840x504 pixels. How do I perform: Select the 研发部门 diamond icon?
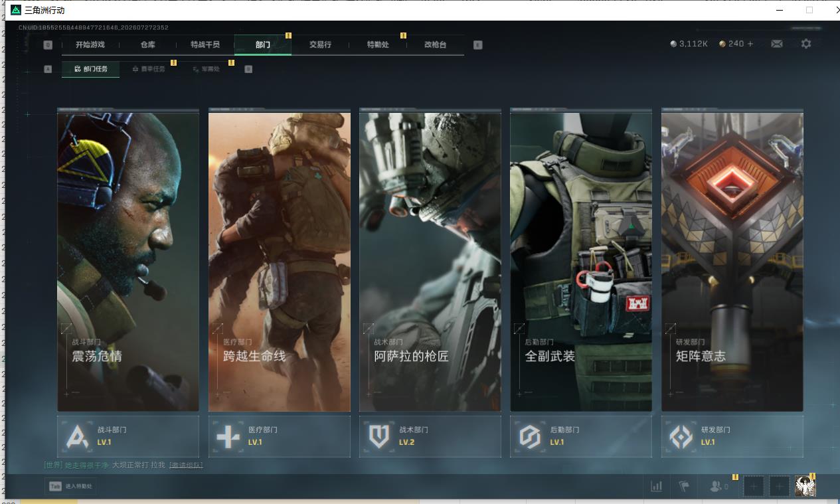click(x=681, y=437)
